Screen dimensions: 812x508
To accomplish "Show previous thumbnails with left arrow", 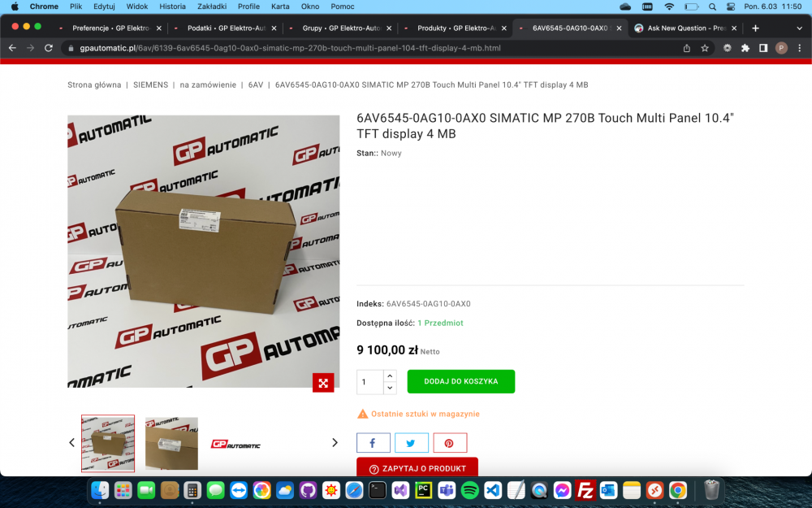I will click(72, 443).
